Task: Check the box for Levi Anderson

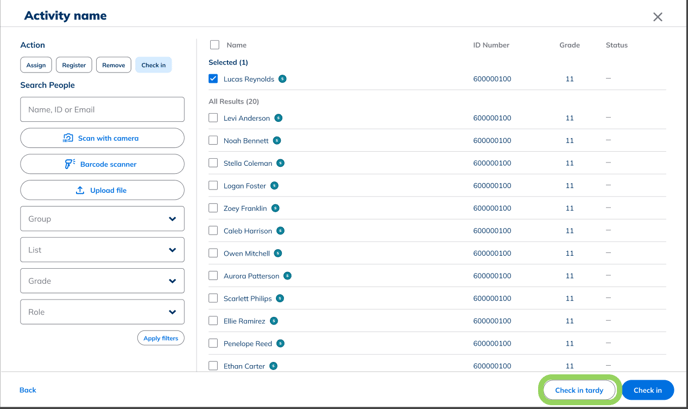Action: click(213, 118)
